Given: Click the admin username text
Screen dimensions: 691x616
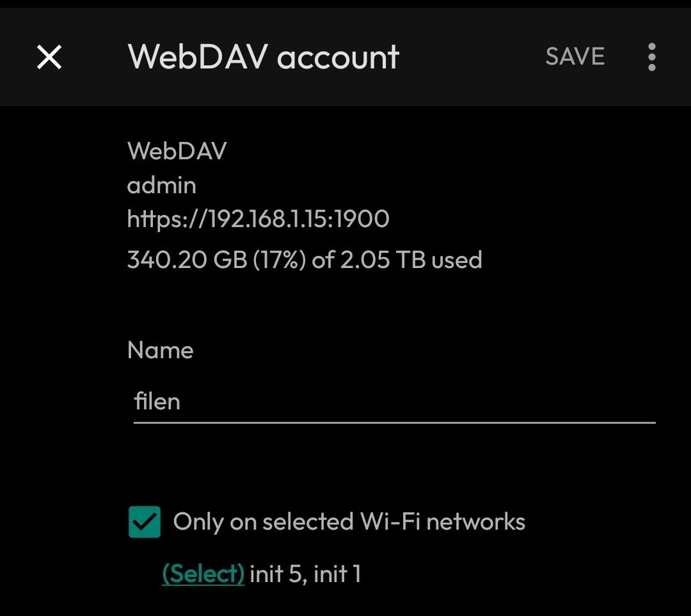Looking at the screenshot, I should click(x=162, y=186).
